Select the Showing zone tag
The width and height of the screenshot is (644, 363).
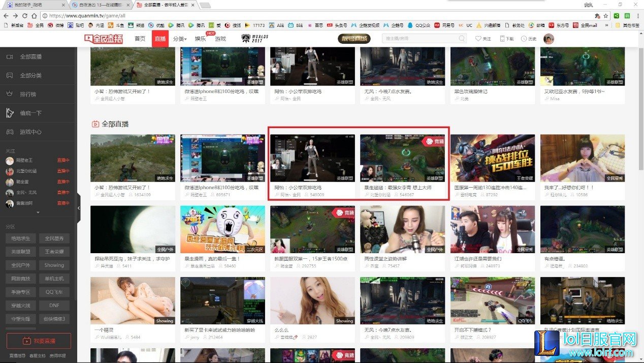[54, 265]
